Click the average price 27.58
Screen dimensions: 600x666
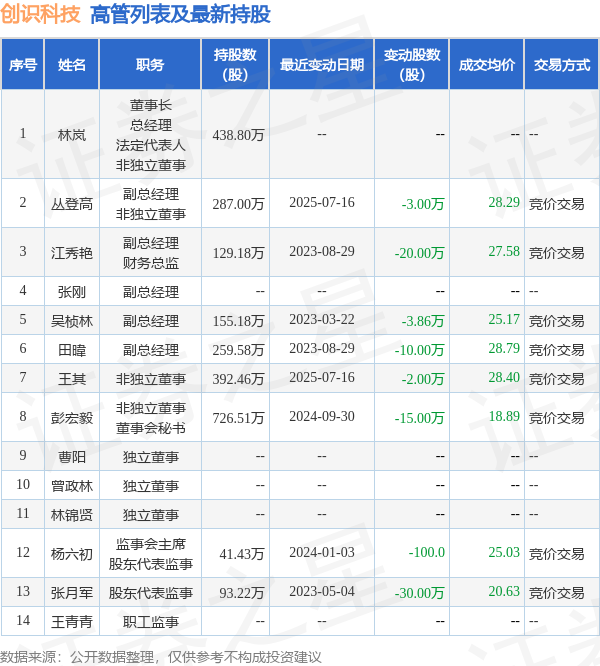point(504,251)
